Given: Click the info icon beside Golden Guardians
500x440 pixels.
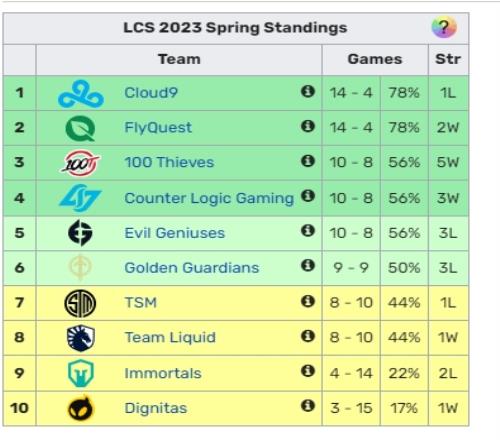Looking at the screenshot, I should pyautogui.click(x=308, y=266).
